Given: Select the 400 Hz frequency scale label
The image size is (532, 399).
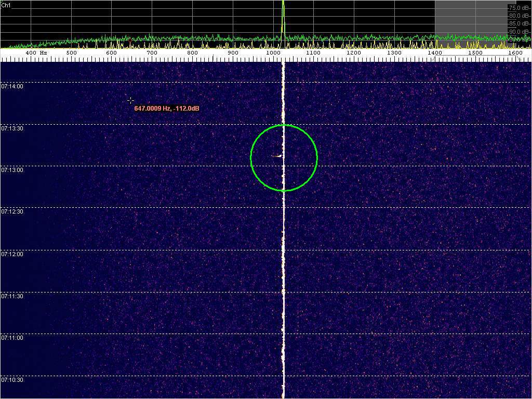Looking at the screenshot, I should tap(36, 53).
